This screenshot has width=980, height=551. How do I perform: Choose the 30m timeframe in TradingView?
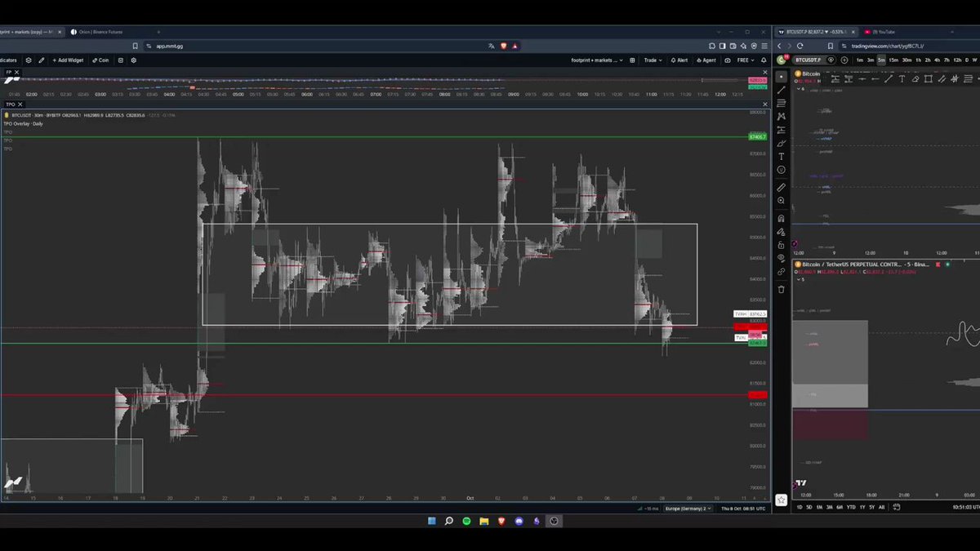[906, 60]
